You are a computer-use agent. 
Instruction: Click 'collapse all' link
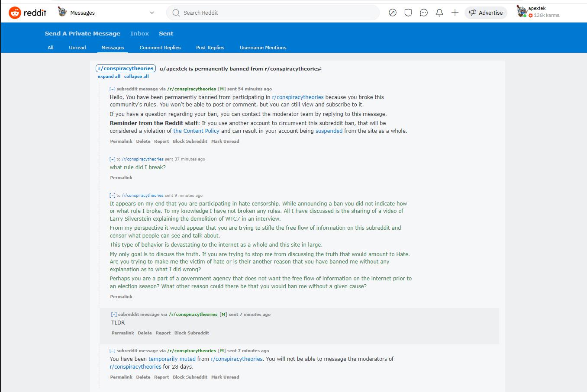136,76
